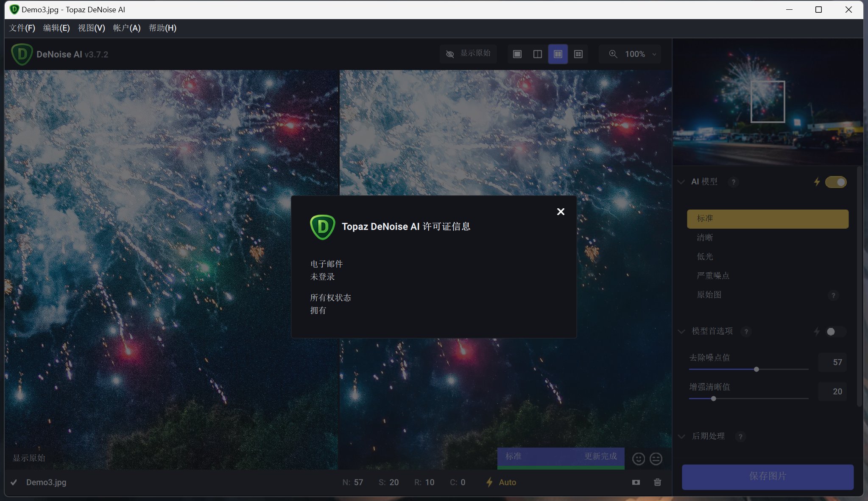Open the 帮助(H) menu
This screenshot has width=868, height=501.
point(162,28)
